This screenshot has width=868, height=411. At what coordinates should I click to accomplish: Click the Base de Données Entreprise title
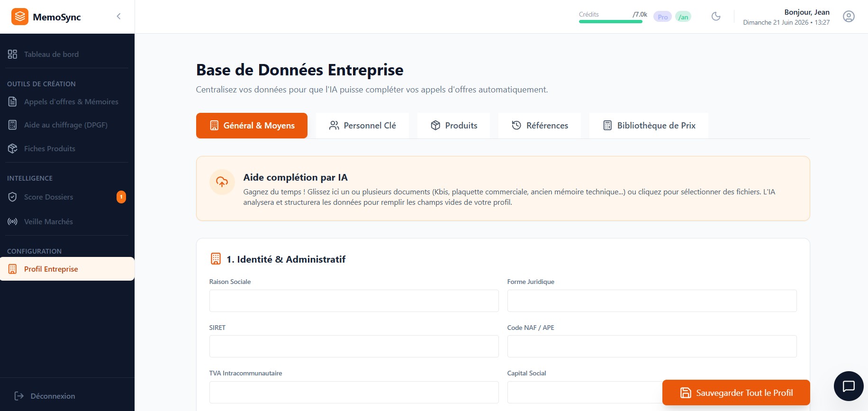point(300,70)
